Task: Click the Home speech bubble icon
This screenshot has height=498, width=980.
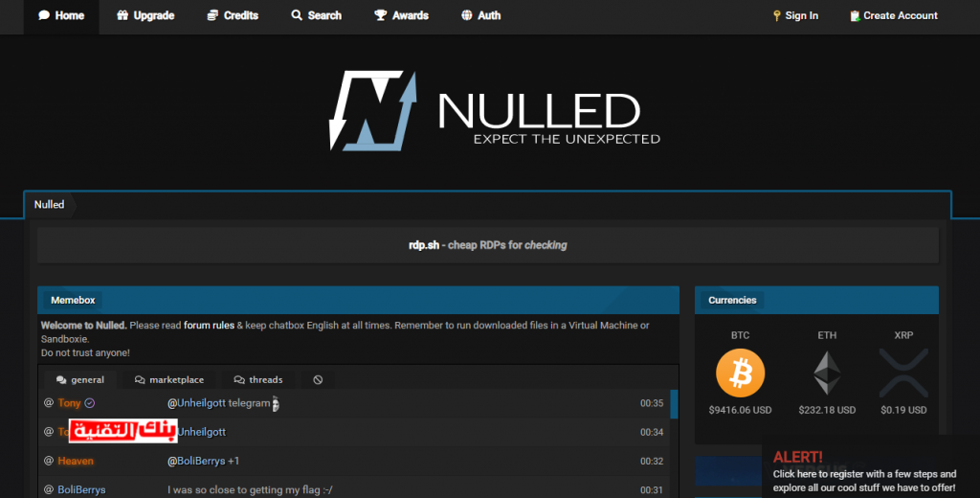Action: (44, 15)
